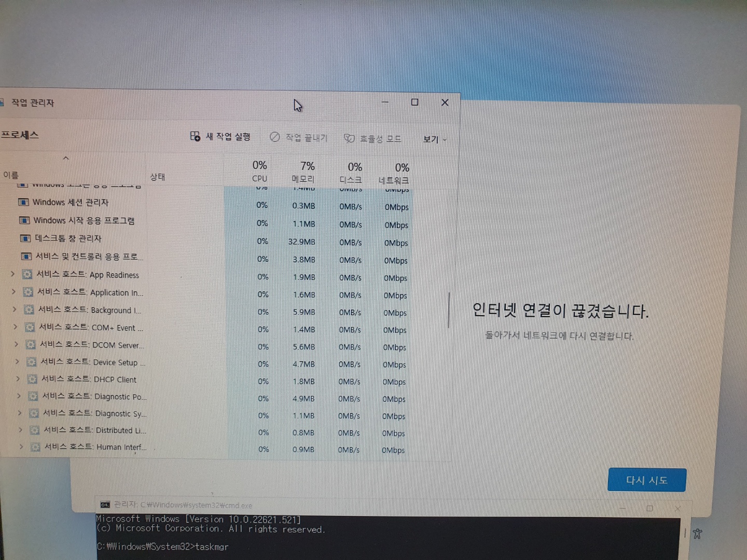Click the taskmgr command line in cmd window
The height and width of the screenshot is (560, 747).
pos(162,547)
